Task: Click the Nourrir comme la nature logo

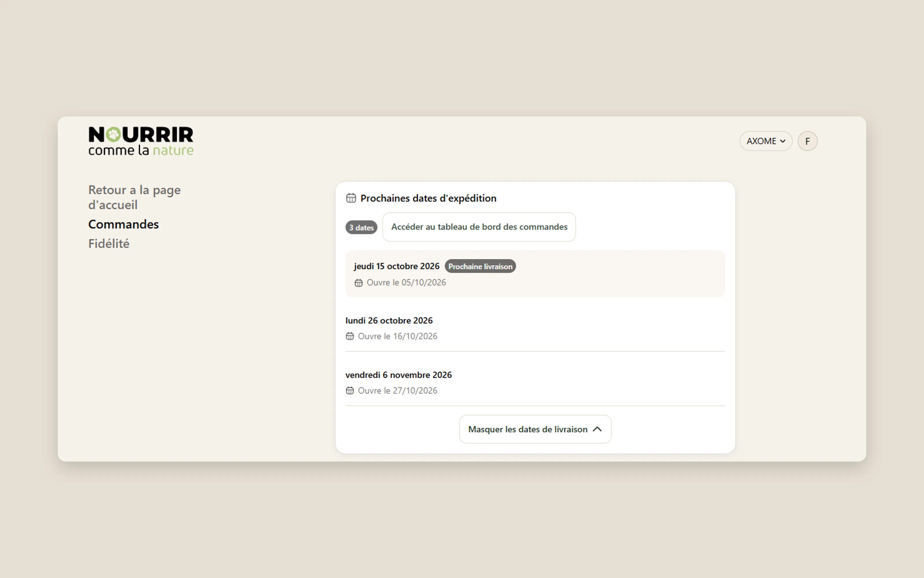Action: (x=141, y=141)
